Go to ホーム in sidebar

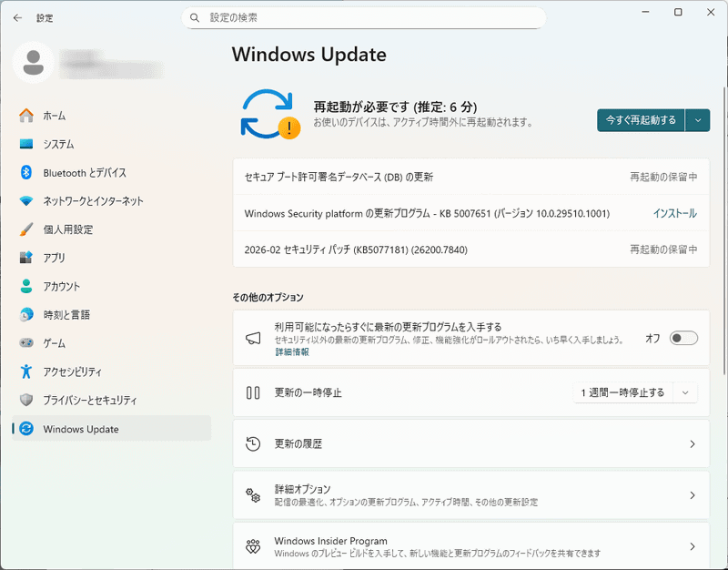111,116
